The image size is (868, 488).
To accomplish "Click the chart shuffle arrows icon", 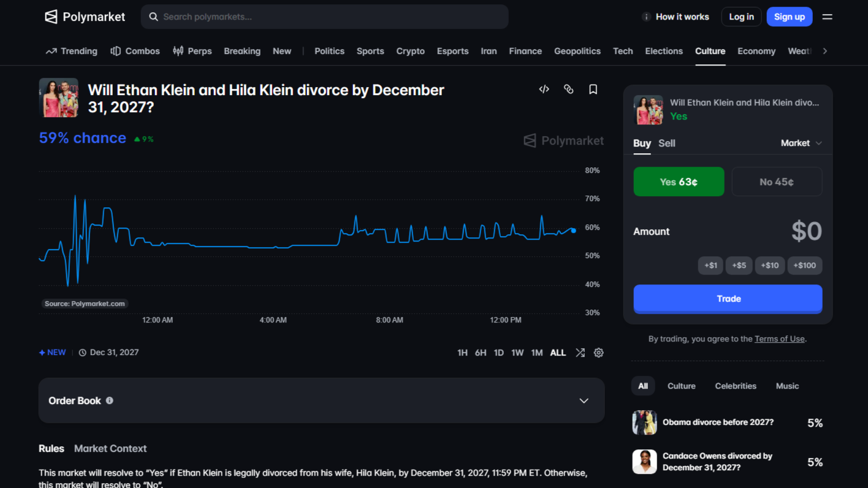I will (x=580, y=353).
